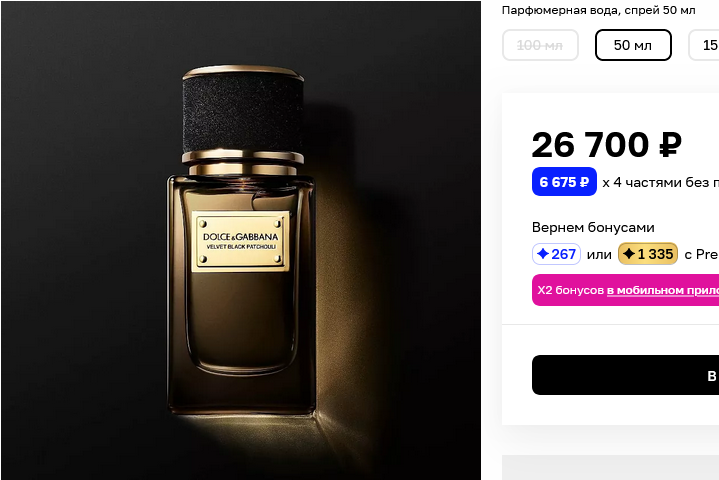Screen dimensions: 719x480
Task: Select the crossed-out 100 мл volume option
Action: point(540,45)
